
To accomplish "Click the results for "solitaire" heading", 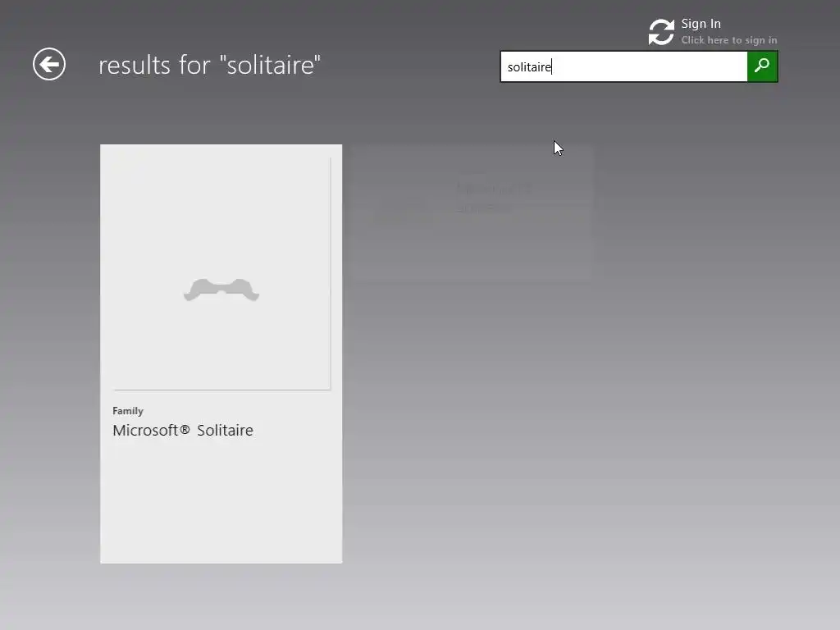I will [x=209, y=66].
